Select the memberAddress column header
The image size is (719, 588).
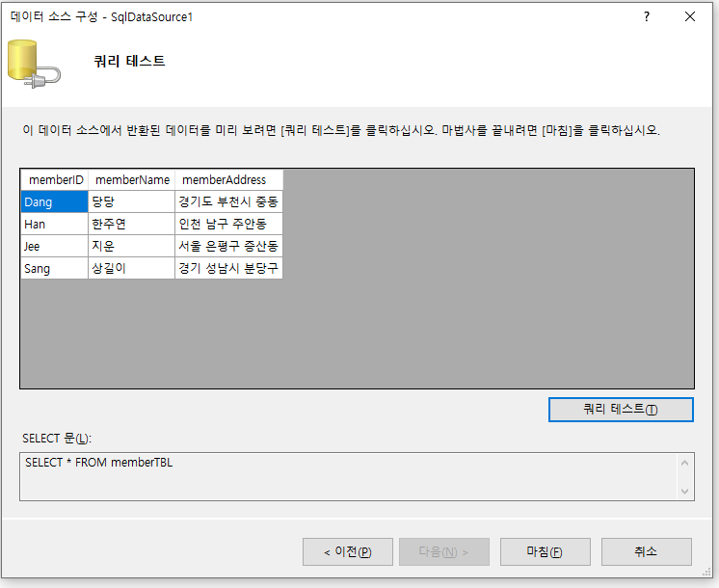228,180
